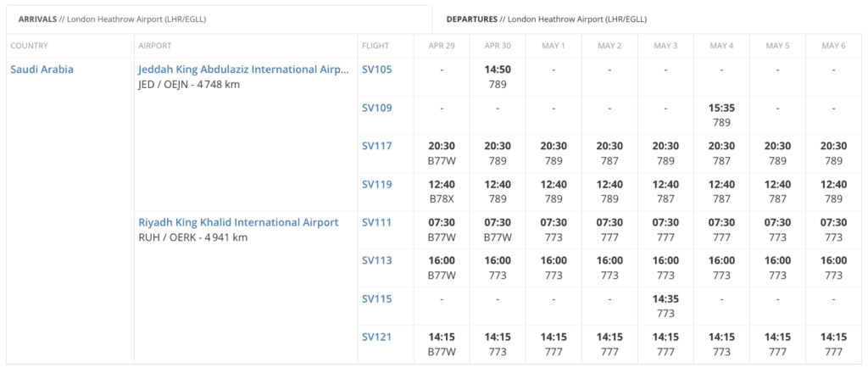The width and height of the screenshot is (868, 368).
Task: Open flight SV113 details
Action: point(377,260)
